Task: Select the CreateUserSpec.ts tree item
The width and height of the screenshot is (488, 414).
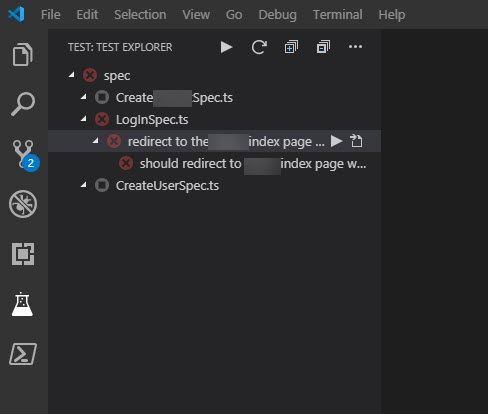Action: pos(215,185)
